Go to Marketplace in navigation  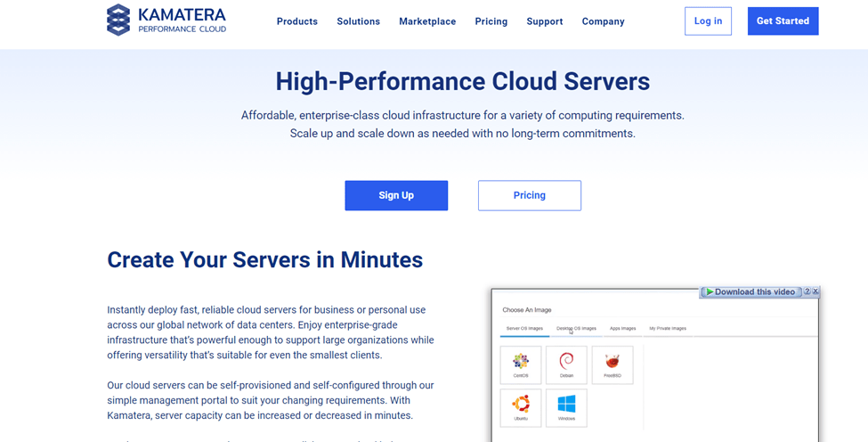[427, 21]
